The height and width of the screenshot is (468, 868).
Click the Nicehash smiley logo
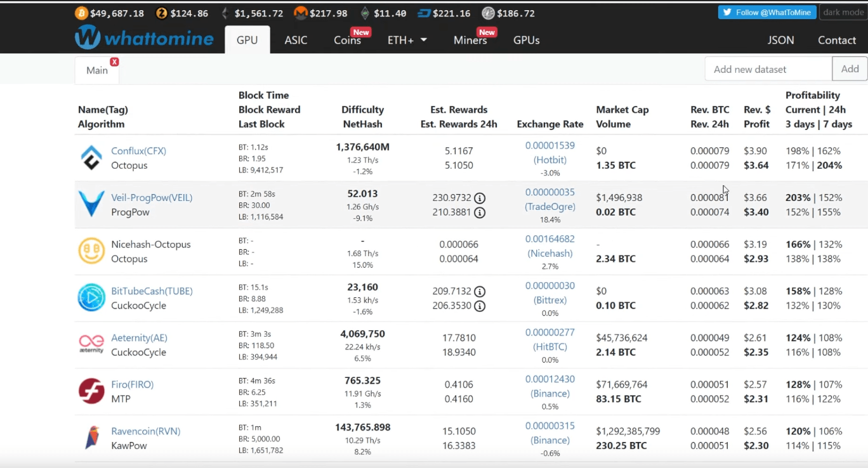click(x=91, y=251)
